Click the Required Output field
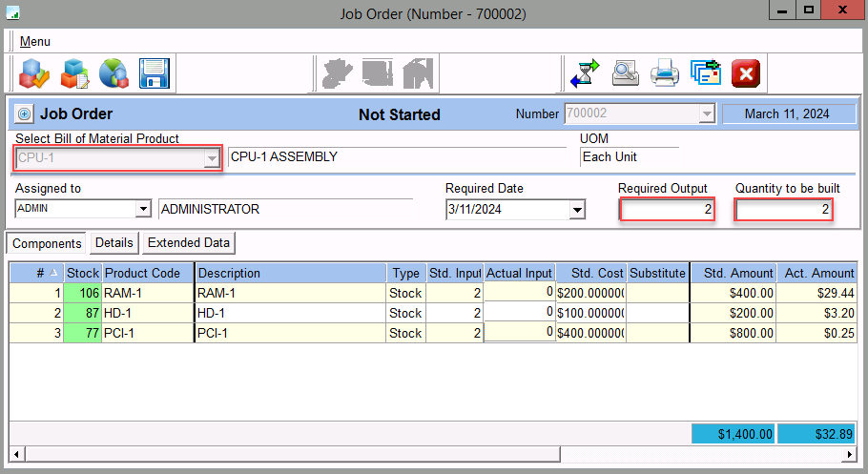The height and width of the screenshot is (474, 868). (667, 210)
